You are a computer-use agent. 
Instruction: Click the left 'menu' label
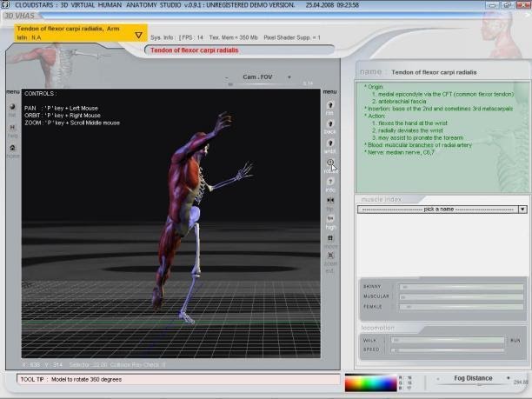point(13,92)
